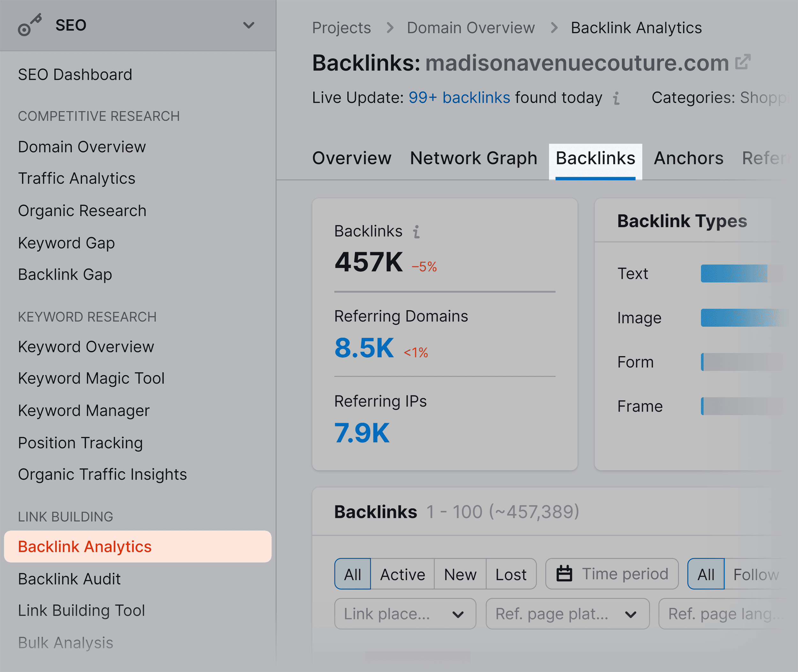Image resolution: width=798 pixels, height=672 pixels.
Task: Open Organic Research
Action: click(82, 211)
